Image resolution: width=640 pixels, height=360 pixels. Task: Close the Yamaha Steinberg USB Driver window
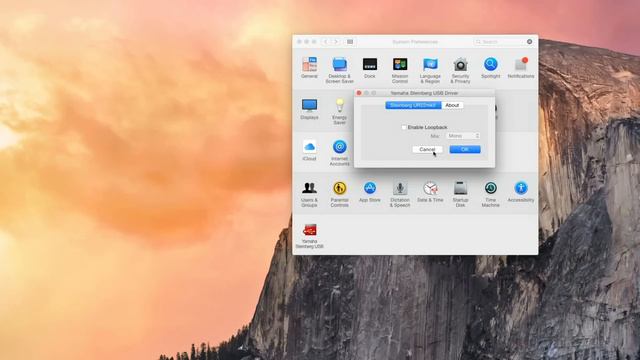click(x=359, y=93)
